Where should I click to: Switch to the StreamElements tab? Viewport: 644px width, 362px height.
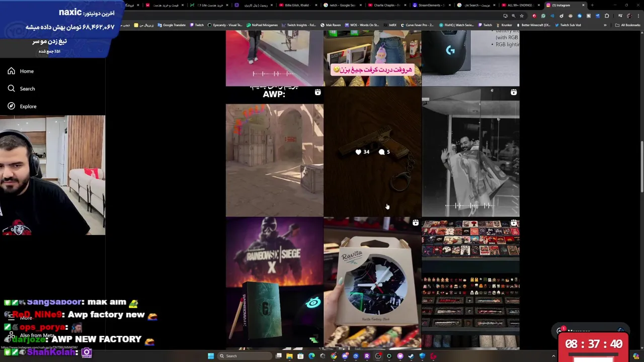click(433, 5)
